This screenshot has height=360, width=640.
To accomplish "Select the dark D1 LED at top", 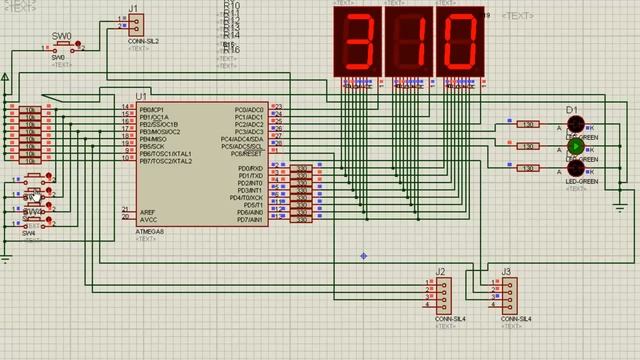I will (x=576, y=124).
